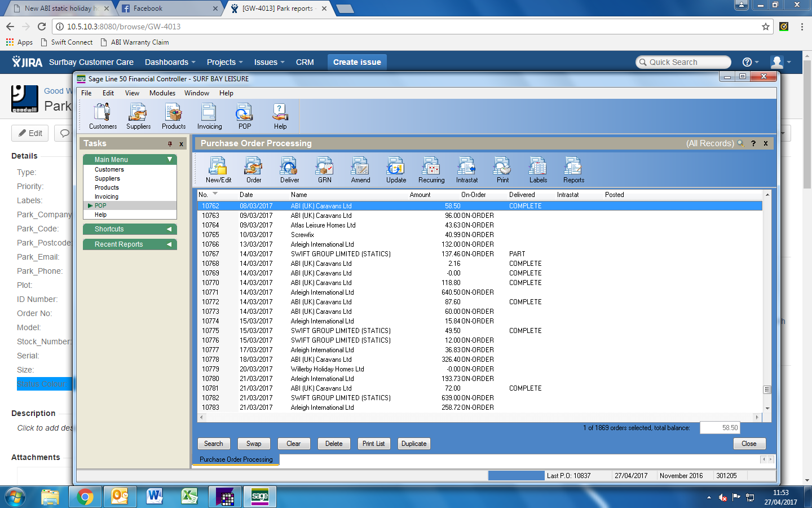
Task: Open the Recurring orders icon
Action: click(x=431, y=169)
